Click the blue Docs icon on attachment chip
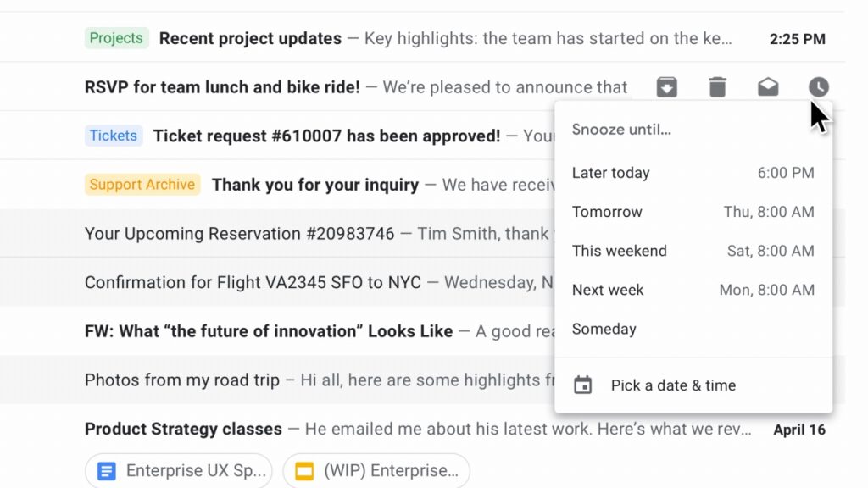This screenshot has width=868, height=488. coord(106,471)
